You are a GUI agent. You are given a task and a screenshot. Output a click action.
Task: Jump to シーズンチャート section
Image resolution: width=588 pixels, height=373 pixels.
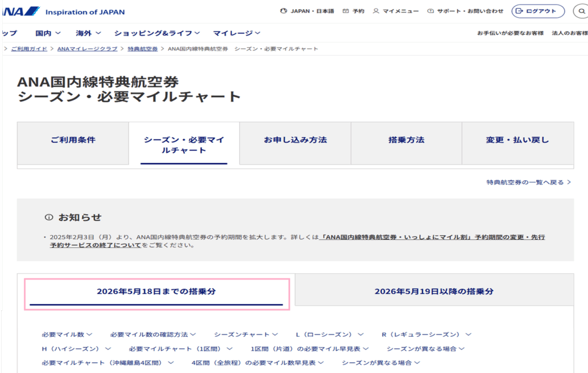(246, 335)
